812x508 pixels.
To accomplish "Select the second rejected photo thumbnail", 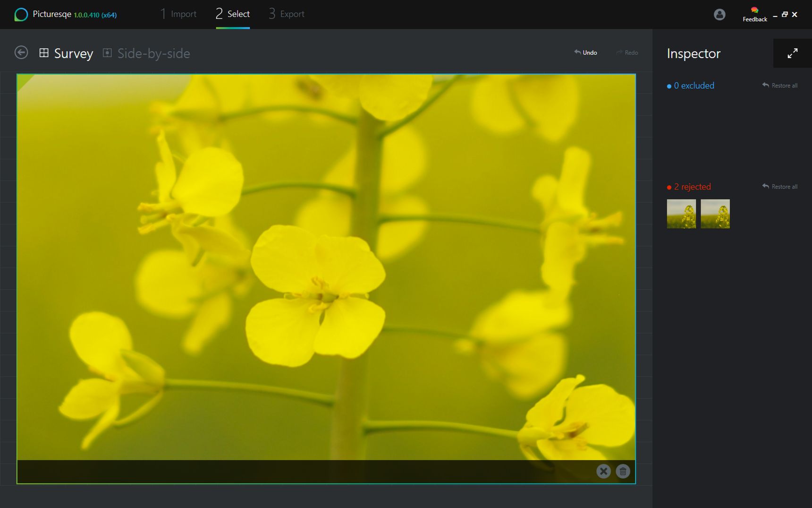I will (x=715, y=214).
